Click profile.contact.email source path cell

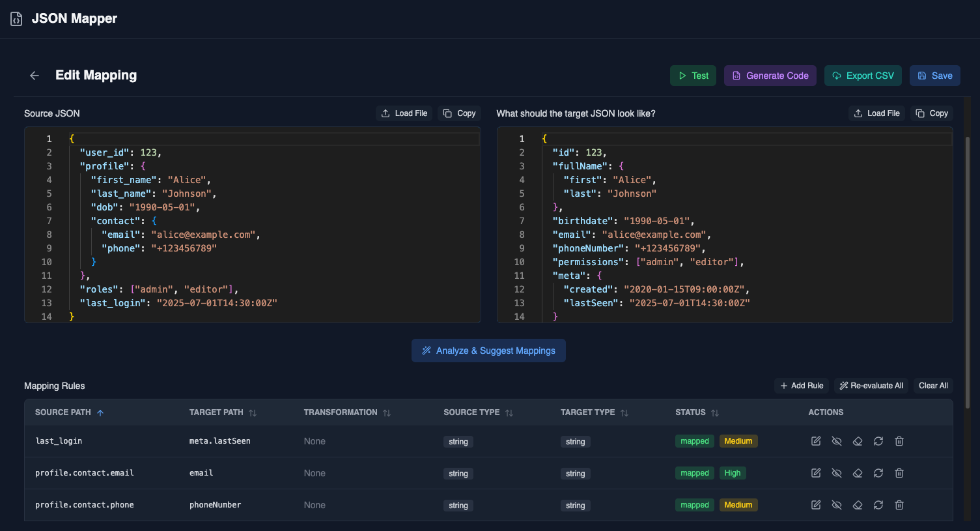(x=85, y=473)
